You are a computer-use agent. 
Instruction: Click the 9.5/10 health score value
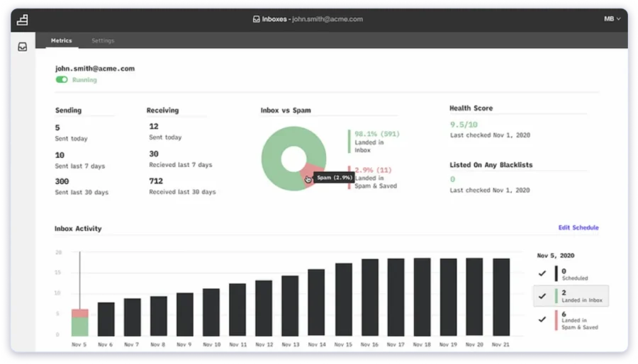tap(464, 124)
